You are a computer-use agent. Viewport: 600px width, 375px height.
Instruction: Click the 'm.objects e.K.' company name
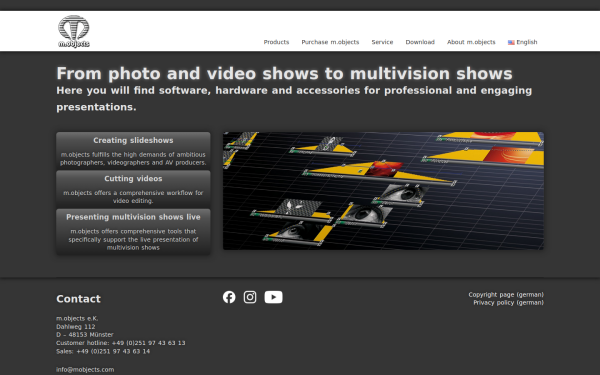coord(77,318)
